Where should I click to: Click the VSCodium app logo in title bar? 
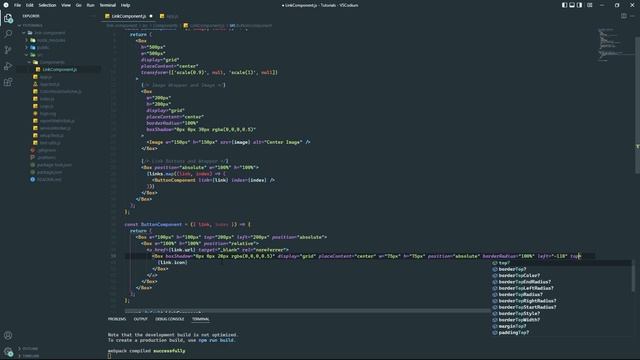6,5
